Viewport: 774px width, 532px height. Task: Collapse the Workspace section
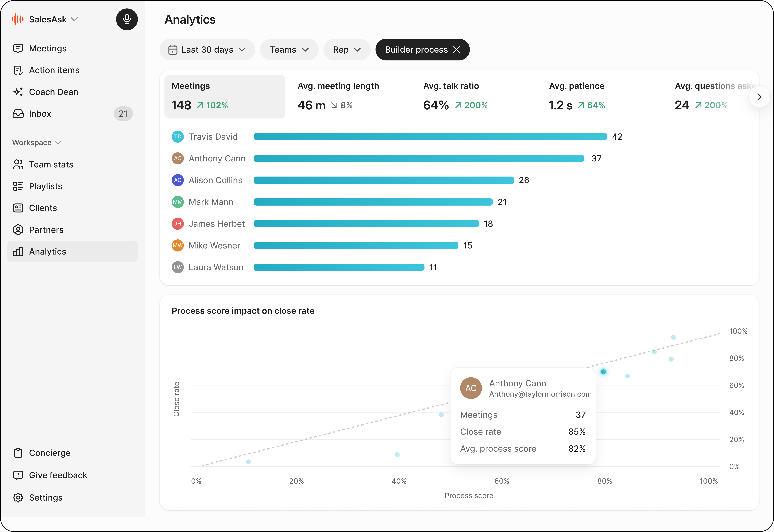coord(37,143)
